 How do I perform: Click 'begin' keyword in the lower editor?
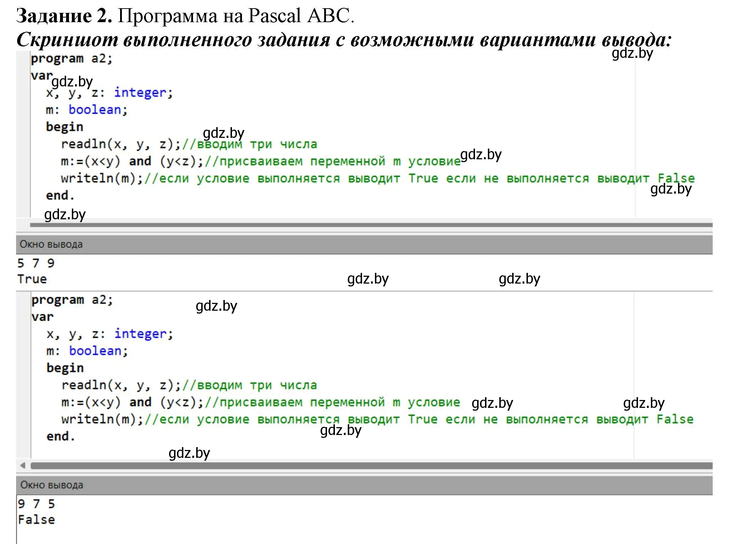click(x=65, y=368)
